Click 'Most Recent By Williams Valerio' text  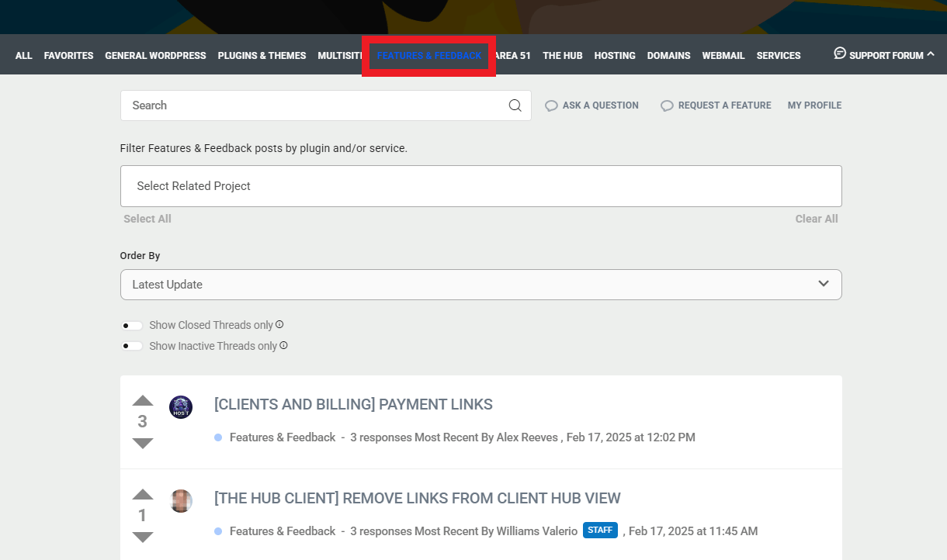click(x=496, y=531)
